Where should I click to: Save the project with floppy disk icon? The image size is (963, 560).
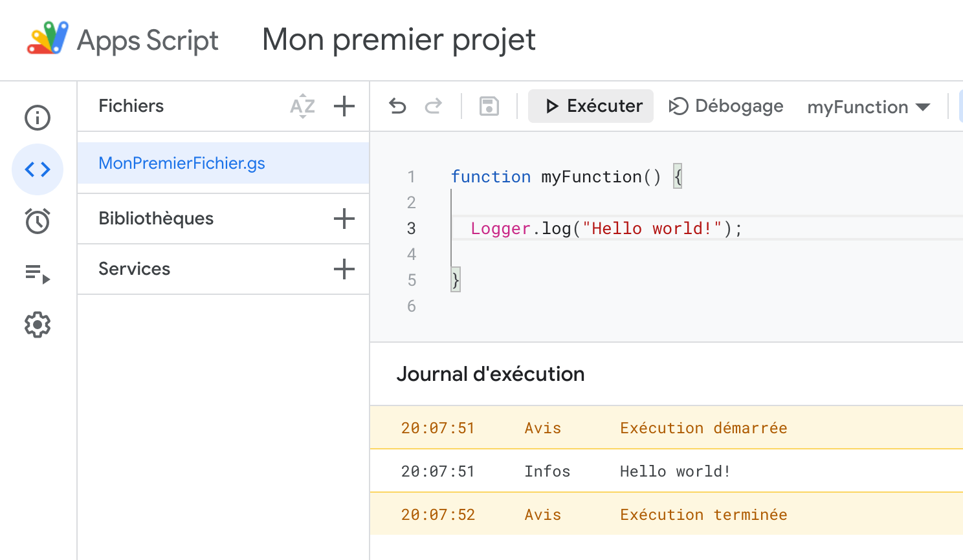[489, 106]
